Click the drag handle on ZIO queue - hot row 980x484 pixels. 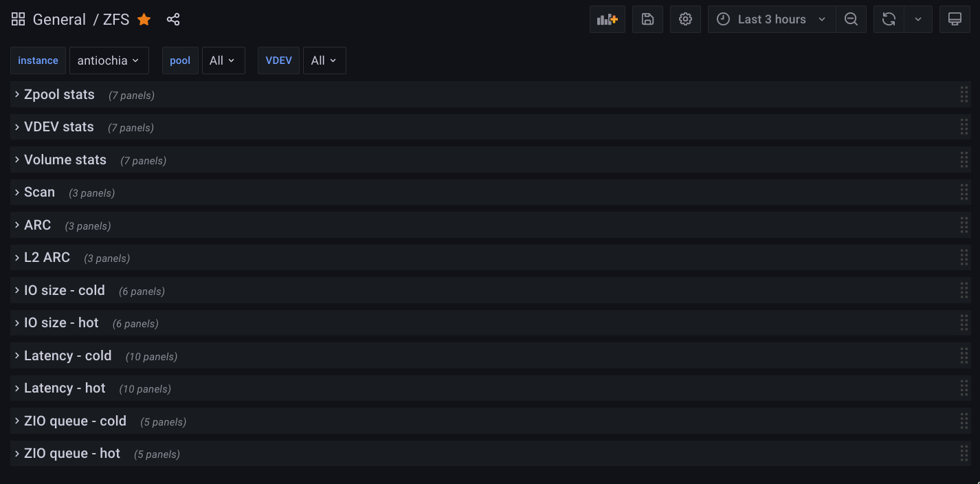point(964,454)
